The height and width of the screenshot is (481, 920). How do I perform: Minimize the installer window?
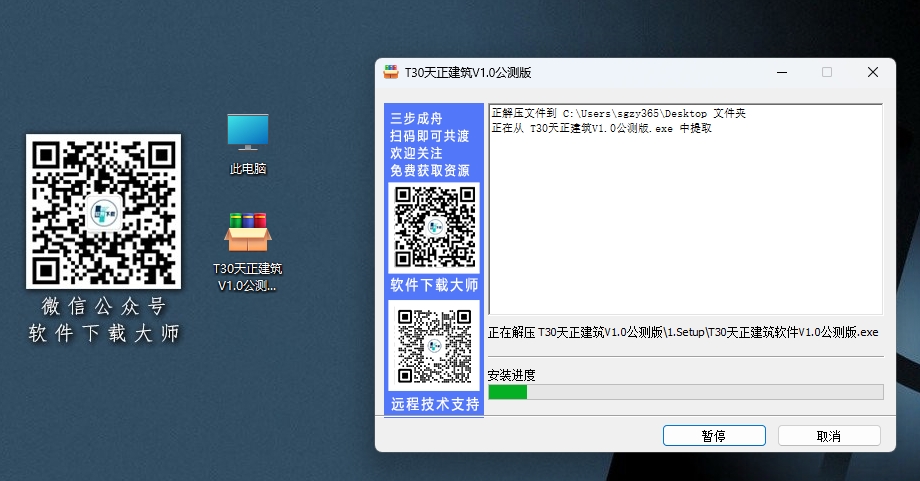(x=782, y=72)
